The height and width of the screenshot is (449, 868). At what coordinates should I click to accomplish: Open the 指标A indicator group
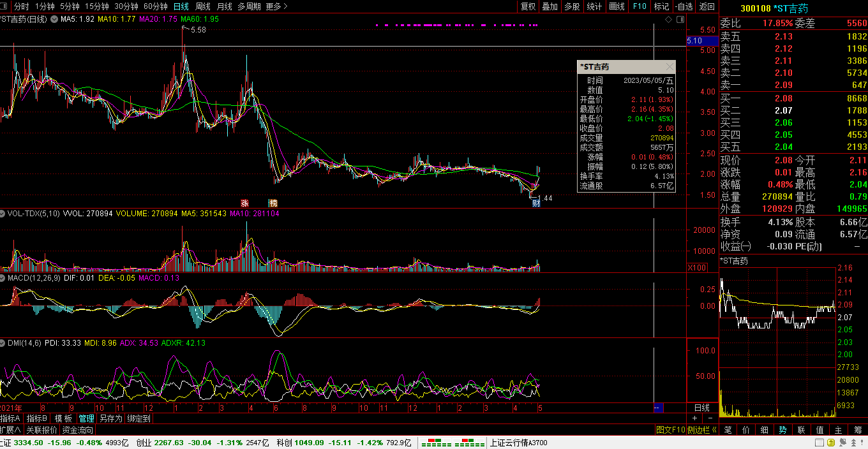click(11, 418)
